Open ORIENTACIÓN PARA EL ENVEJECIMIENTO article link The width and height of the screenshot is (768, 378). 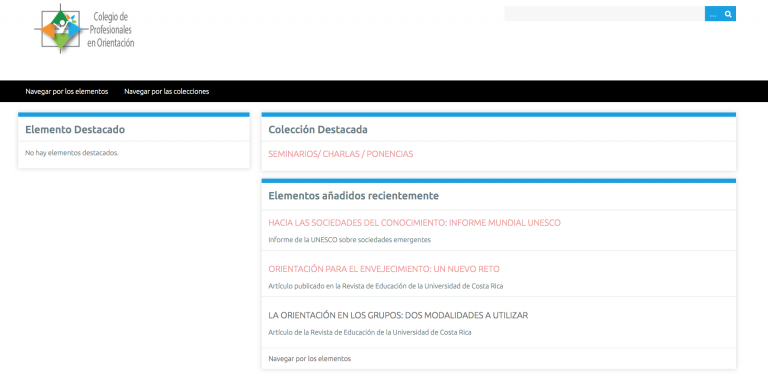pyautogui.click(x=384, y=269)
